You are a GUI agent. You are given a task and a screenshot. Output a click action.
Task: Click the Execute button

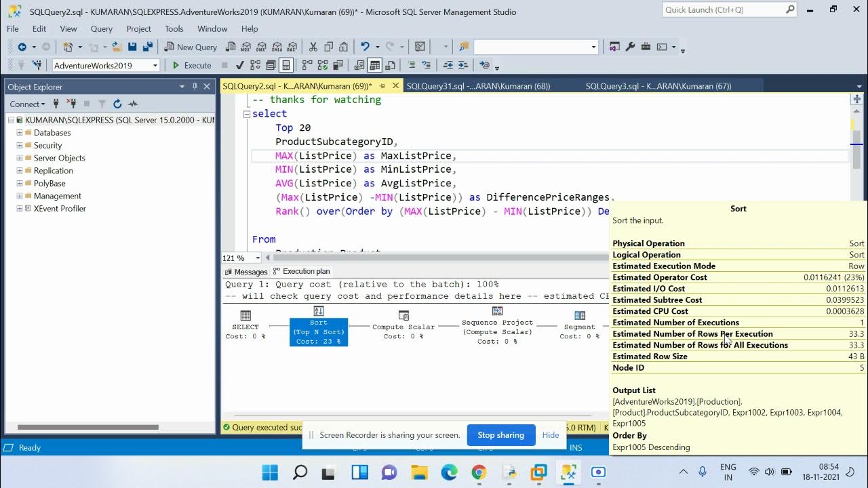pos(192,66)
